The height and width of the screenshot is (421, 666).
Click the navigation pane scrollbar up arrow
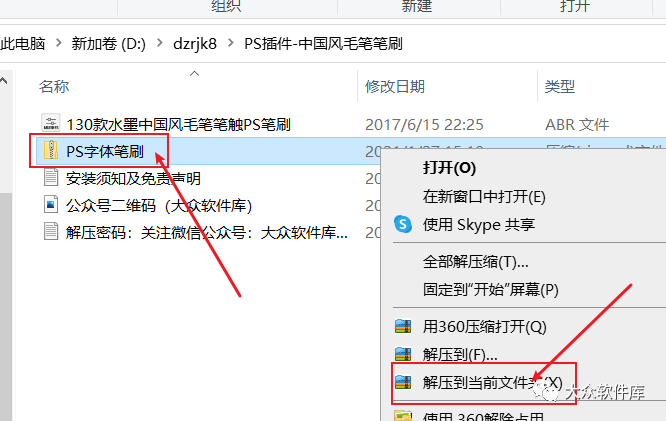click(x=4, y=80)
